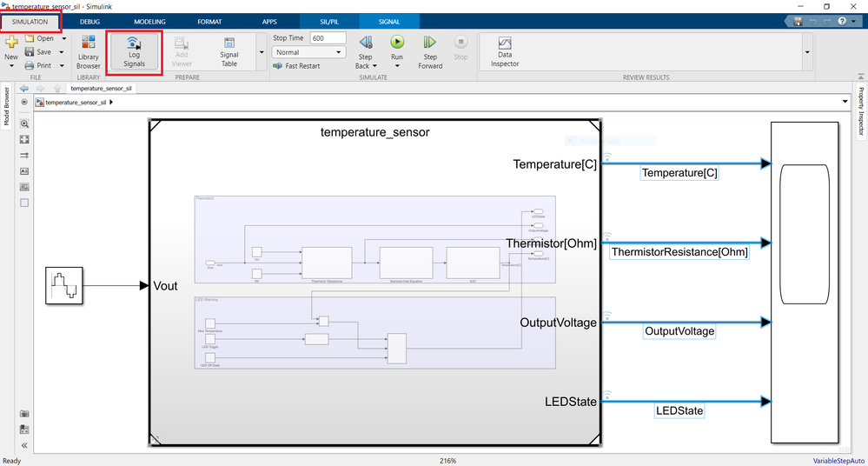Click the Stop simulation button
The width and height of the screenshot is (868, 466).
tap(461, 48)
